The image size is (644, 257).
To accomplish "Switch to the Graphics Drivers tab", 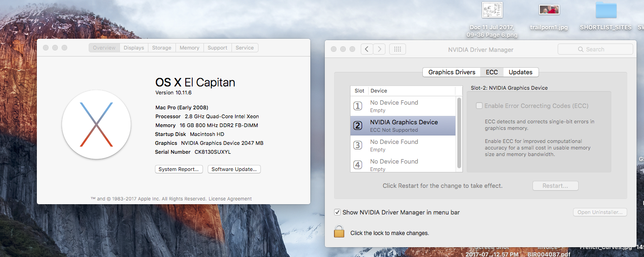I will tap(452, 72).
